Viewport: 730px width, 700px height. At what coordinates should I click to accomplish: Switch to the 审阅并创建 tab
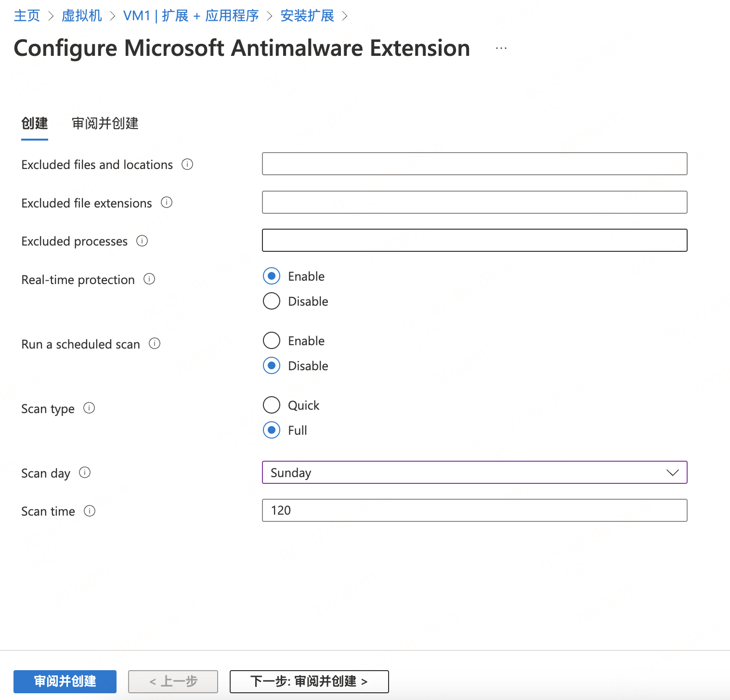point(105,124)
